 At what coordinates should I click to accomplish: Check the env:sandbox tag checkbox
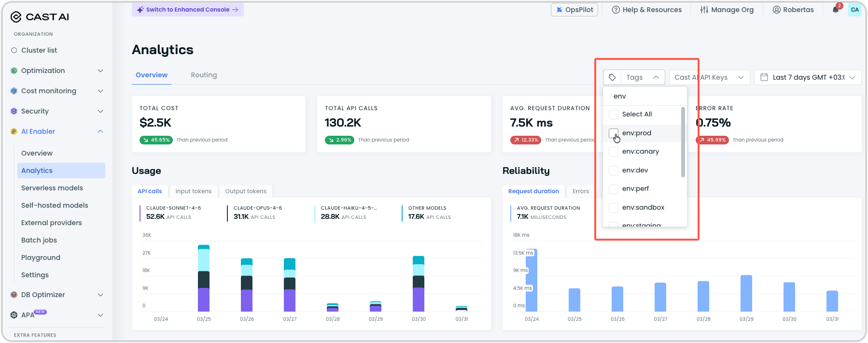[x=614, y=208]
